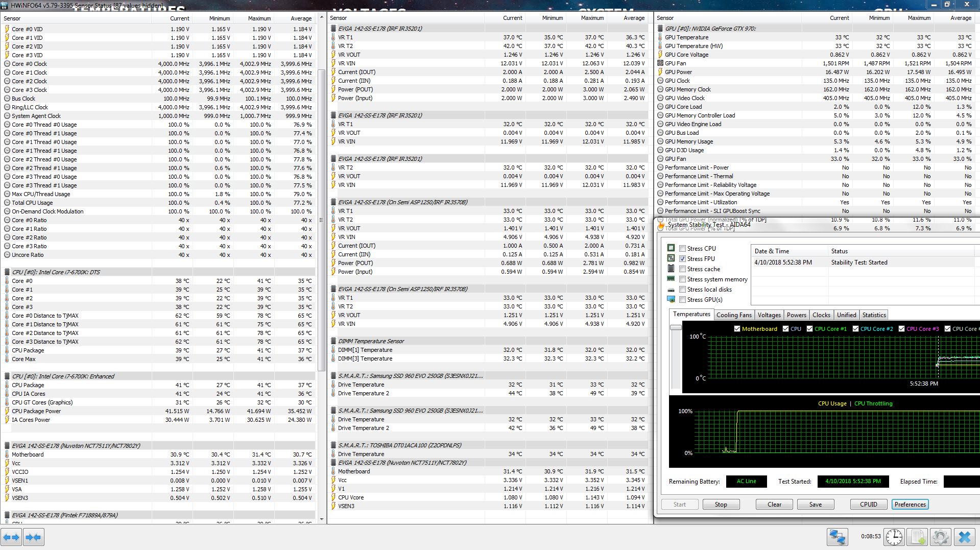
Task: Enable the Stress cache checkbox
Action: point(682,269)
